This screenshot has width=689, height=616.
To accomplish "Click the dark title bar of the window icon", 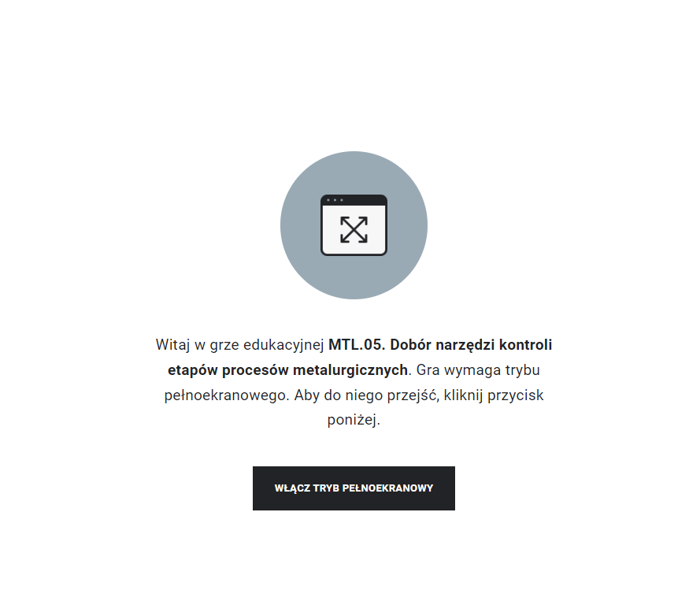I will (x=354, y=200).
